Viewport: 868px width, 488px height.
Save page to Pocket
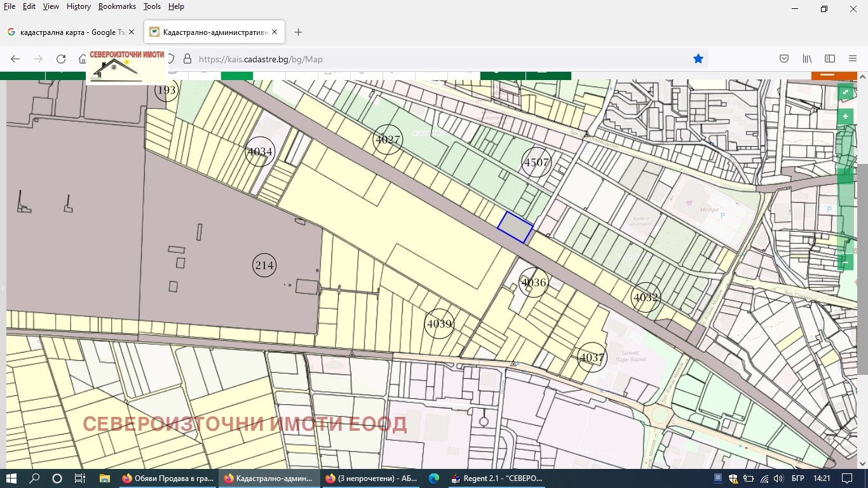pyautogui.click(x=784, y=59)
